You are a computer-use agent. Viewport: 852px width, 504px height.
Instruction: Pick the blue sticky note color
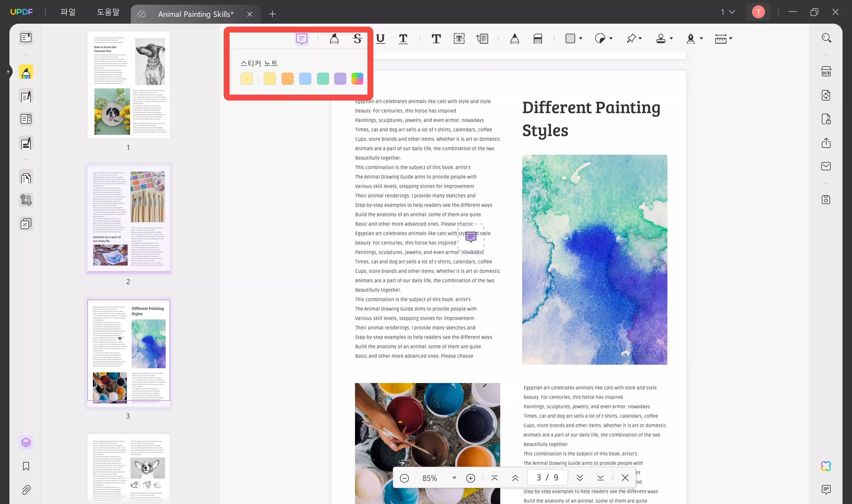coord(305,79)
